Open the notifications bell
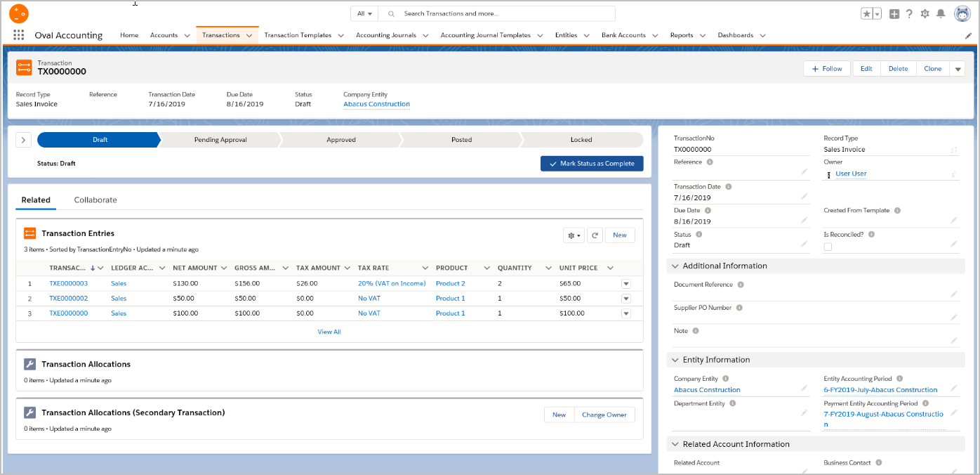The height and width of the screenshot is (475, 980). [941, 13]
